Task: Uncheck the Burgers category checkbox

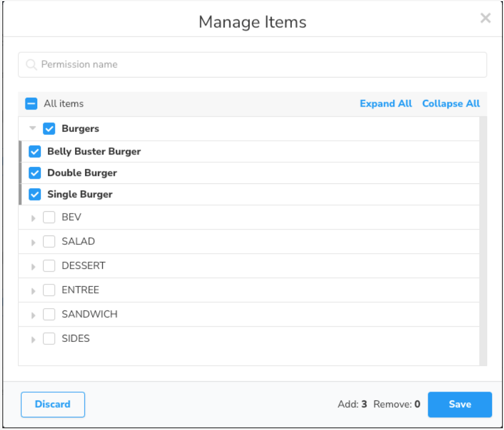Action: click(x=49, y=128)
